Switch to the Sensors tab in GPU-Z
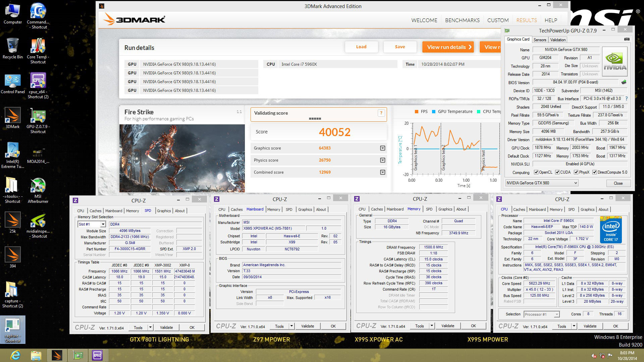Image resolution: width=644 pixels, height=362 pixels. point(540,40)
